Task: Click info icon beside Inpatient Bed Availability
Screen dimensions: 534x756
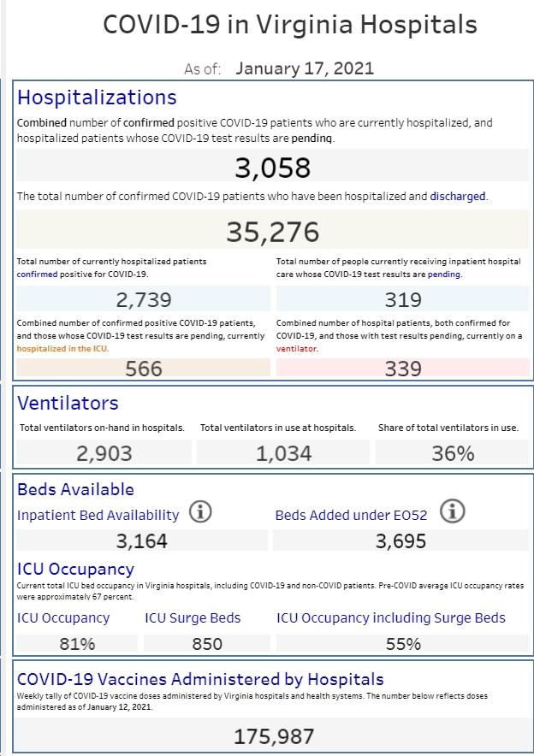Action: [x=200, y=511]
